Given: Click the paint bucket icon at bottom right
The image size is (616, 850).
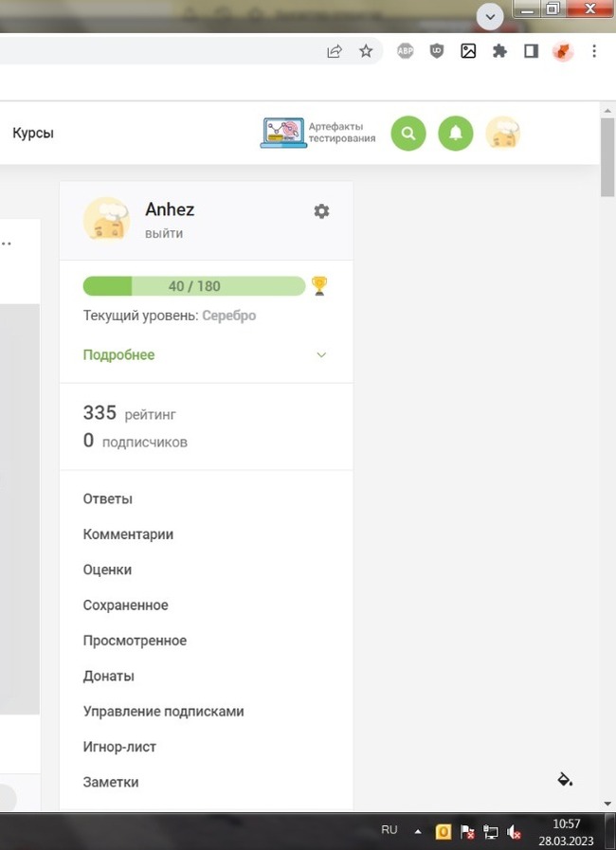Looking at the screenshot, I should 565,780.
